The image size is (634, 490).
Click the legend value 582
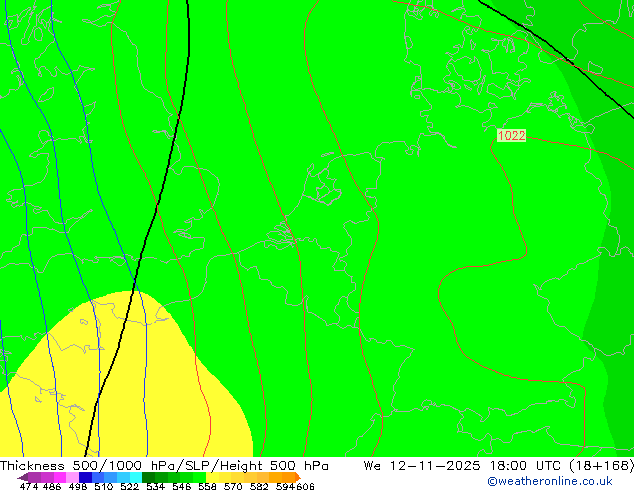(x=259, y=486)
